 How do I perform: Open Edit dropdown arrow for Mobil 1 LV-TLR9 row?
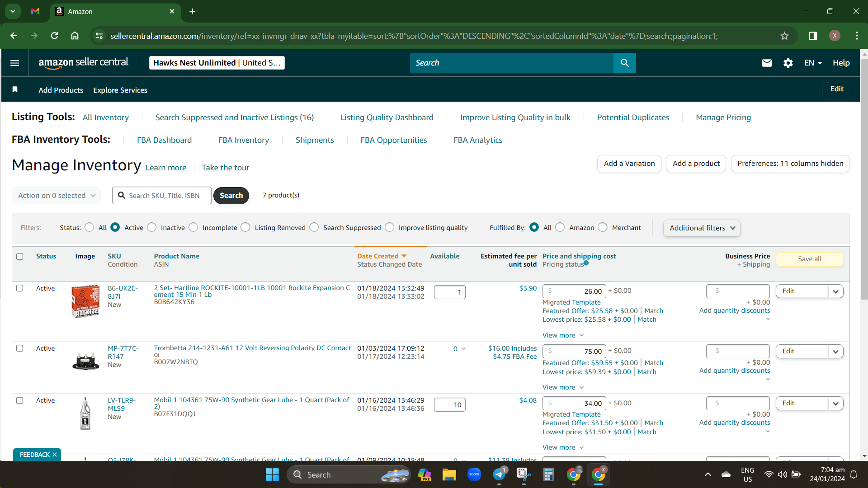click(836, 403)
